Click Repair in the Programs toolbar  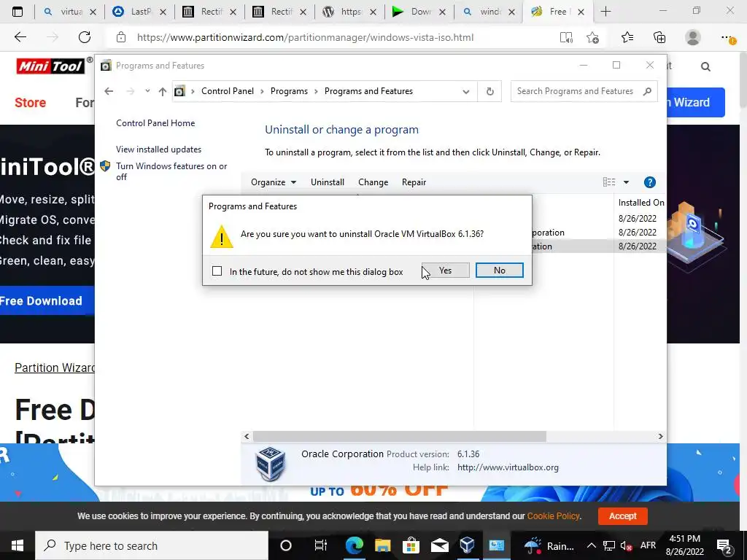(x=414, y=182)
